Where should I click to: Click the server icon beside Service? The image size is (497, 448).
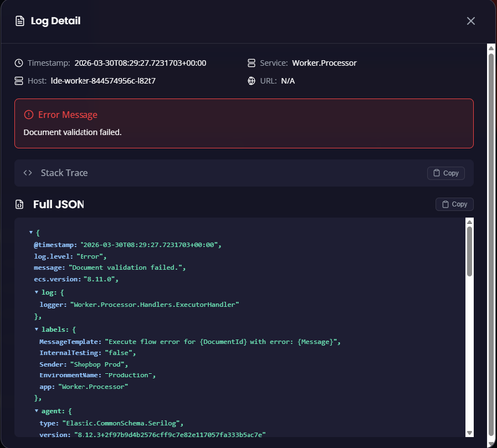pyautogui.click(x=251, y=63)
